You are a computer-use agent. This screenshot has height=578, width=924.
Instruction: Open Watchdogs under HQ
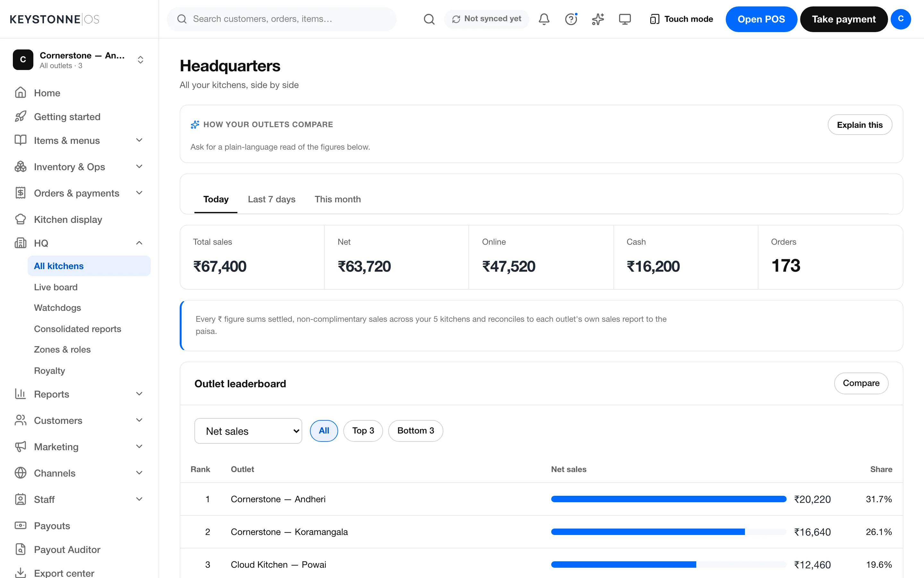click(89, 308)
